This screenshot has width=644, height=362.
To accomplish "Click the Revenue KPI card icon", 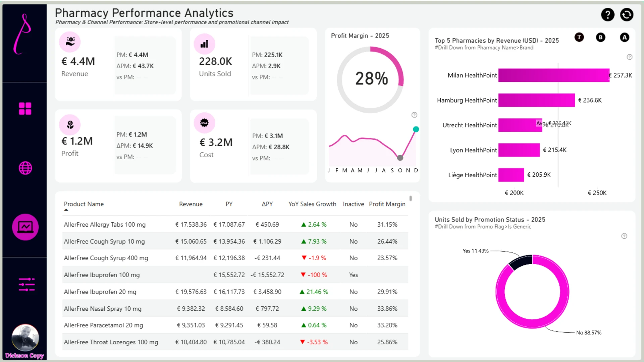I will (x=70, y=42).
